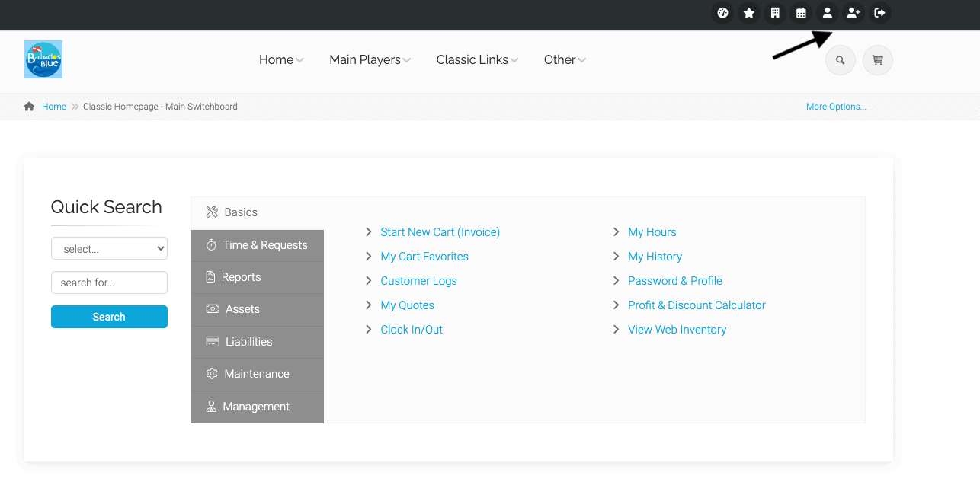Image resolution: width=980 pixels, height=498 pixels.
Task: Switch to the Time & Requests tab
Action: coord(257,245)
